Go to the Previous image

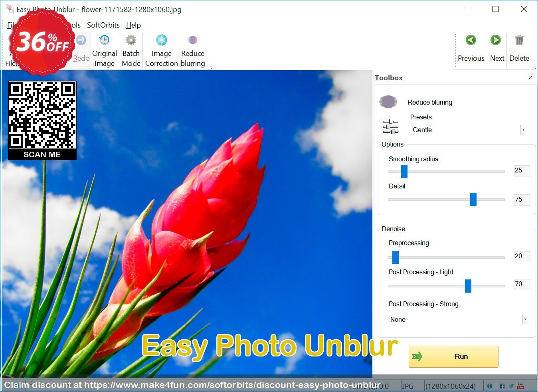coord(471,48)
